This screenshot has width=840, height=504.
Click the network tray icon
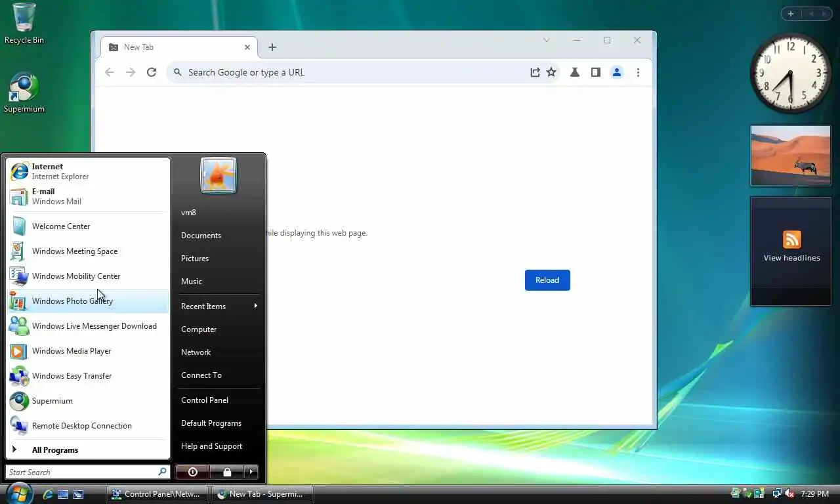click(x=777, y=494)
